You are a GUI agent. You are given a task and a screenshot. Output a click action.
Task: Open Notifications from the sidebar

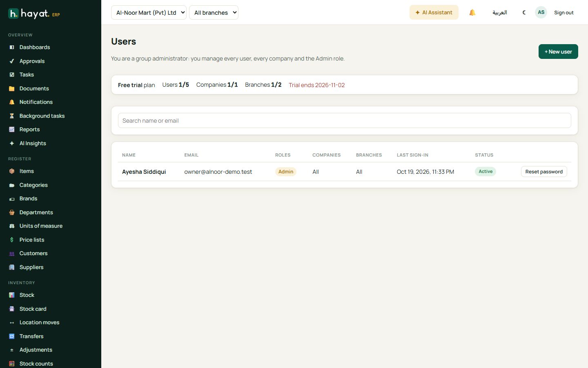coord(36,102)
